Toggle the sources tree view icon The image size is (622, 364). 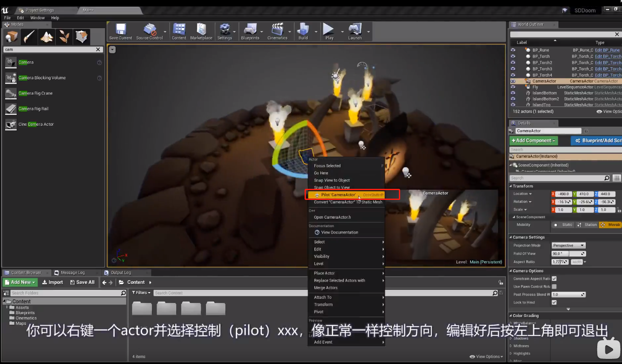tap(6, 293)
